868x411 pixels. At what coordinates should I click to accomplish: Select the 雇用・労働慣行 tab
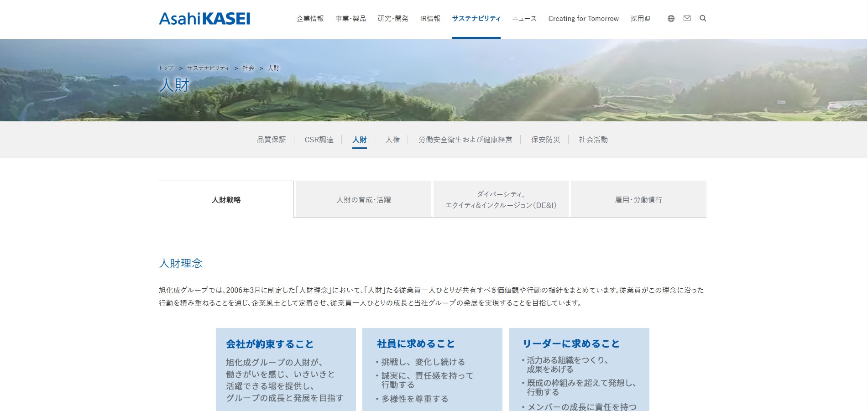point(638,200)
